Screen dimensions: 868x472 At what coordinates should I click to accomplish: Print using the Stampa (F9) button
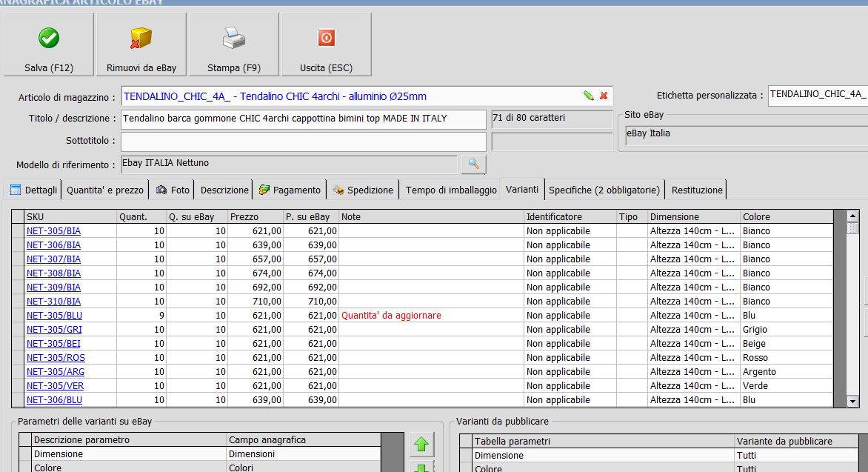pyautogui.click(x=233, y=44)
